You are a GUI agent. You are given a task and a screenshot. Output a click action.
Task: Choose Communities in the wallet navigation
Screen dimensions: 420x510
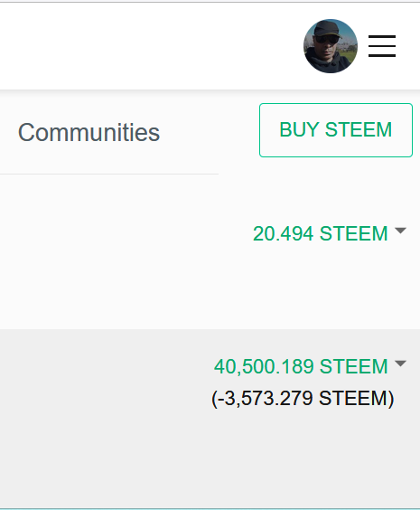[89, 132]
